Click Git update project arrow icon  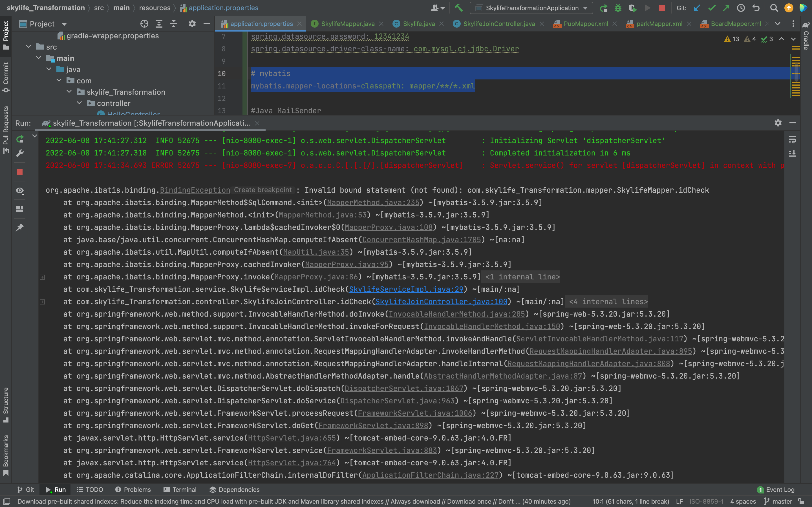697,8
